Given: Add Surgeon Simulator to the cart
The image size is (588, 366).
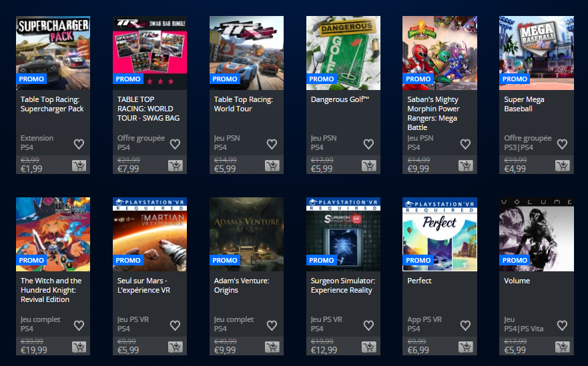Looking at the screenshot, I should pos(369,347).
